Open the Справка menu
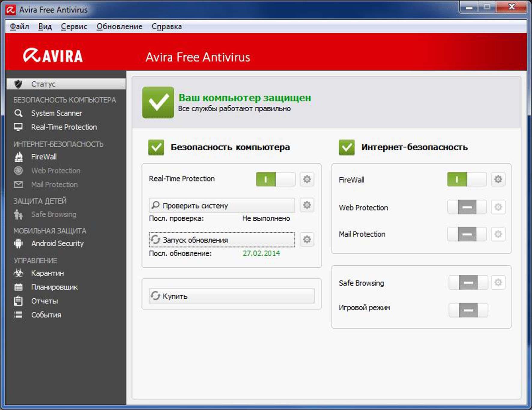 (x=166, y=26)
